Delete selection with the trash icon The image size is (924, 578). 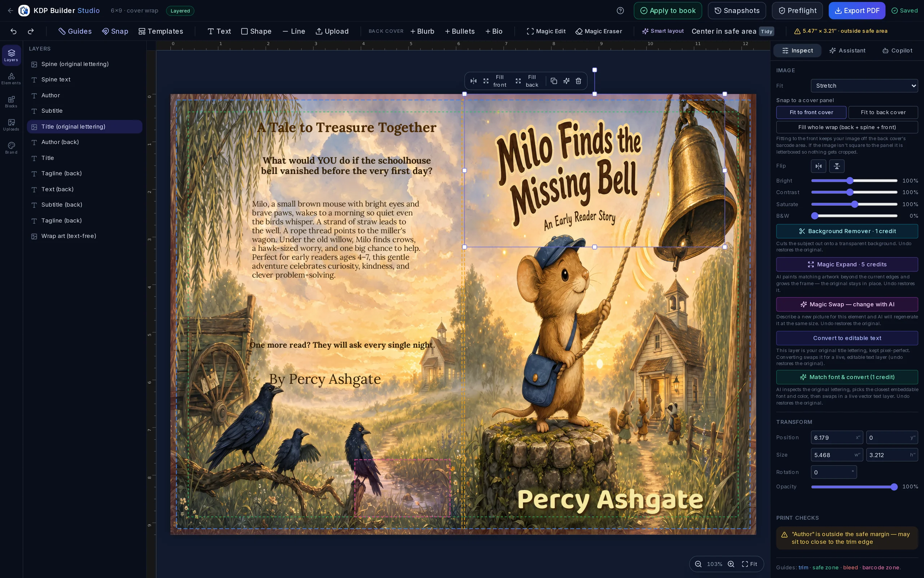pyautogui.click(x=578, y=81)
